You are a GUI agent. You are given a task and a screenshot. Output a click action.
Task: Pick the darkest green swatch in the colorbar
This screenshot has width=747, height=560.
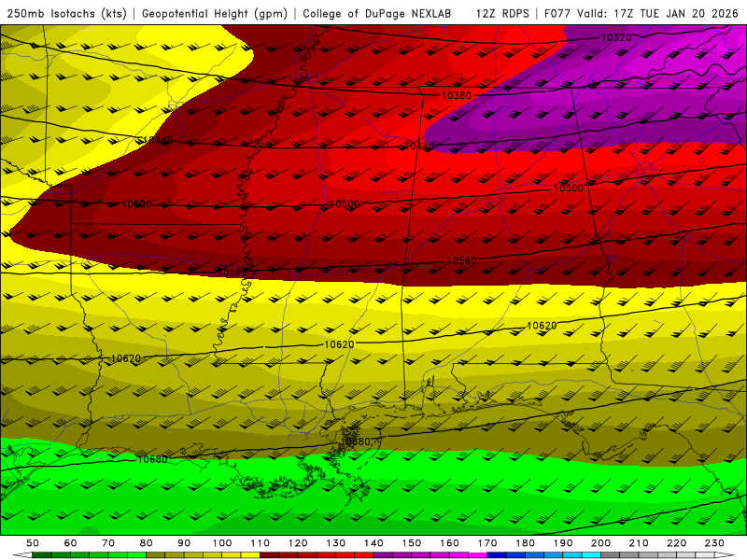click(41, 555)
